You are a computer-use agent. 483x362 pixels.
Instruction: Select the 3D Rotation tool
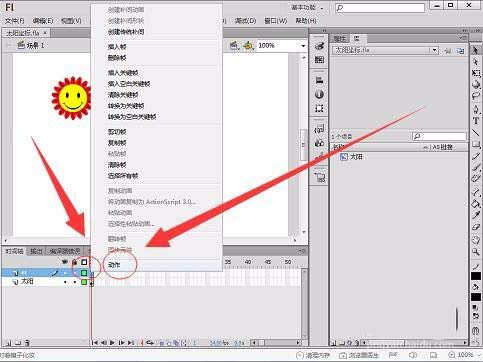[x=476, y=85]
